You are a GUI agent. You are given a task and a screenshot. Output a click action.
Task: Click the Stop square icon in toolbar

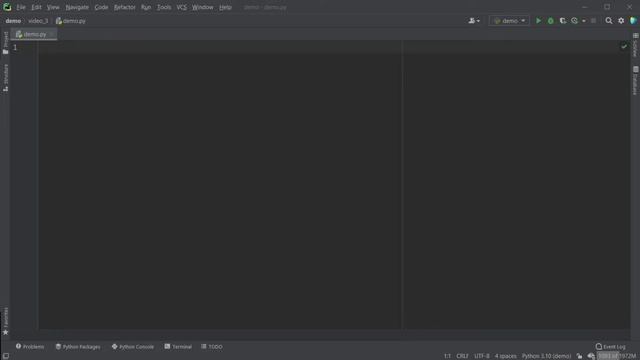tap(593, 21)
